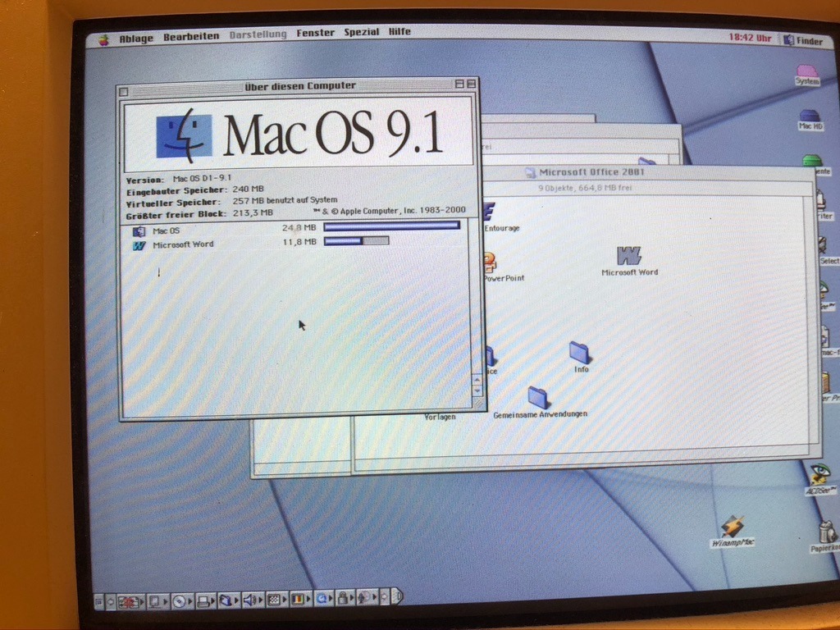Open the Finder application menu
Image resolution: width=840 pixels, height=630 pixels.
click(x=803, y=41)
